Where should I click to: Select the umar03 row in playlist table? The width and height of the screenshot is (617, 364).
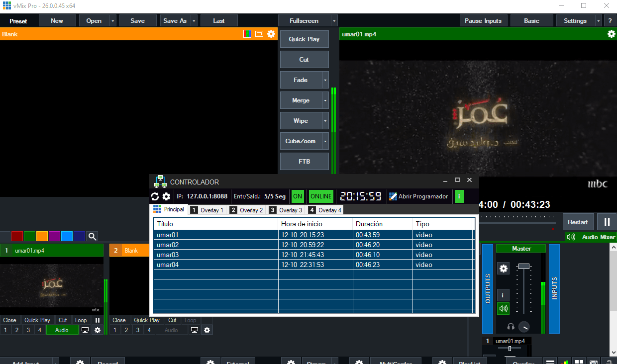(313, 255)
